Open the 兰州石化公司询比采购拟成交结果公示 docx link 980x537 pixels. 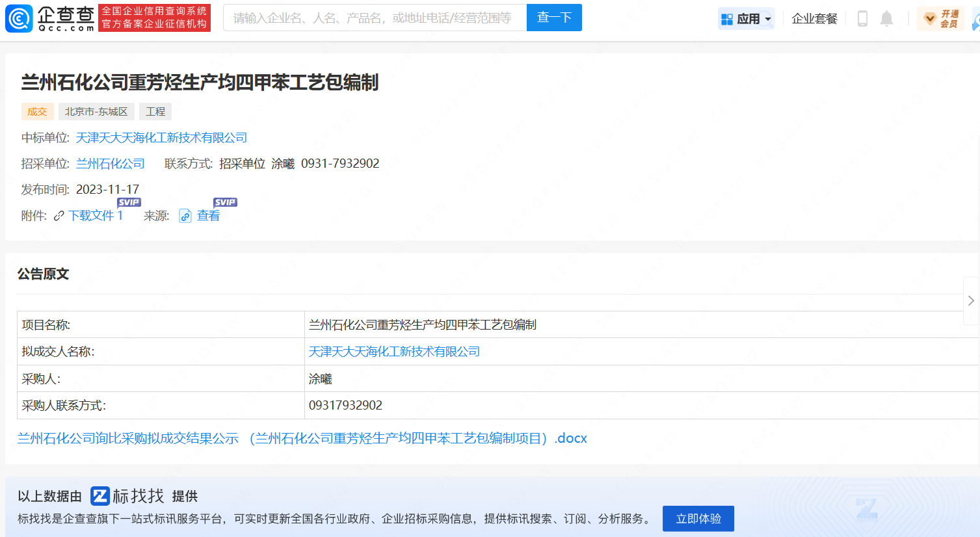tap(302, 438)
